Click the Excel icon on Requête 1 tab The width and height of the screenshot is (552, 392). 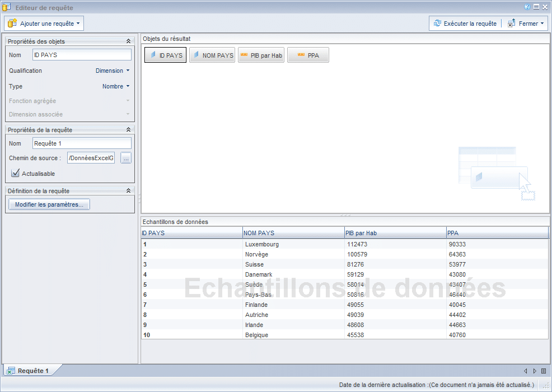[11, 371]
